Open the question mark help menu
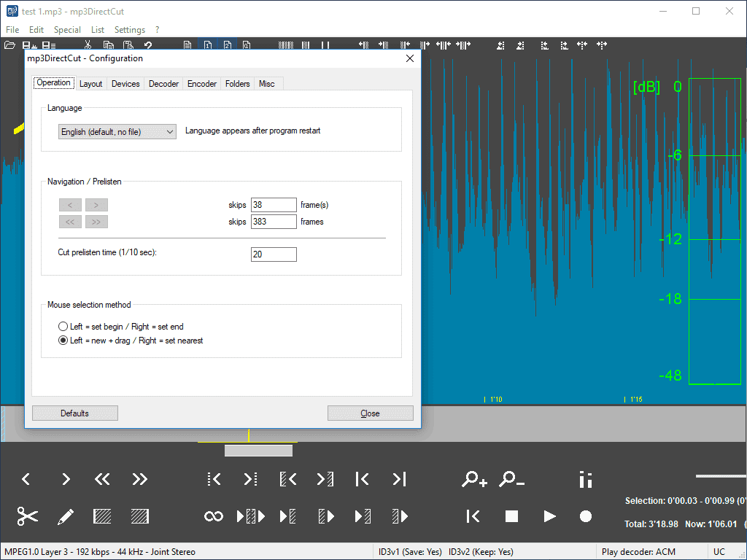 coord(158,29)
